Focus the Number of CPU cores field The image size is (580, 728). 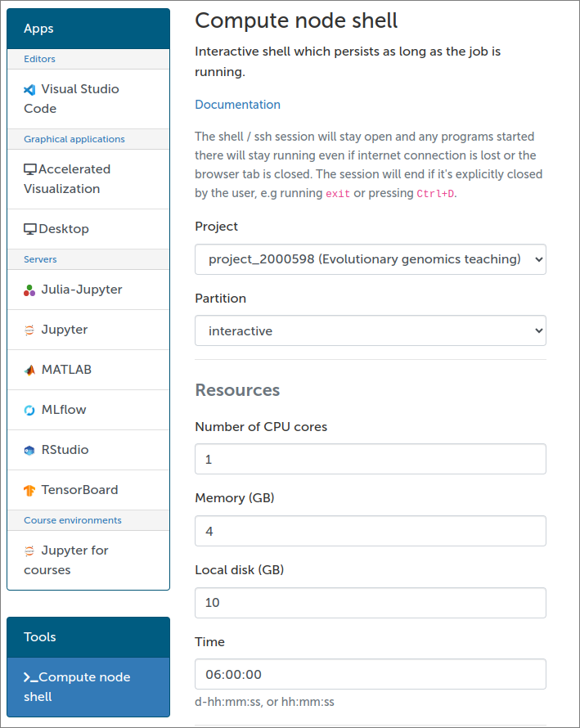tap(370, 459)
